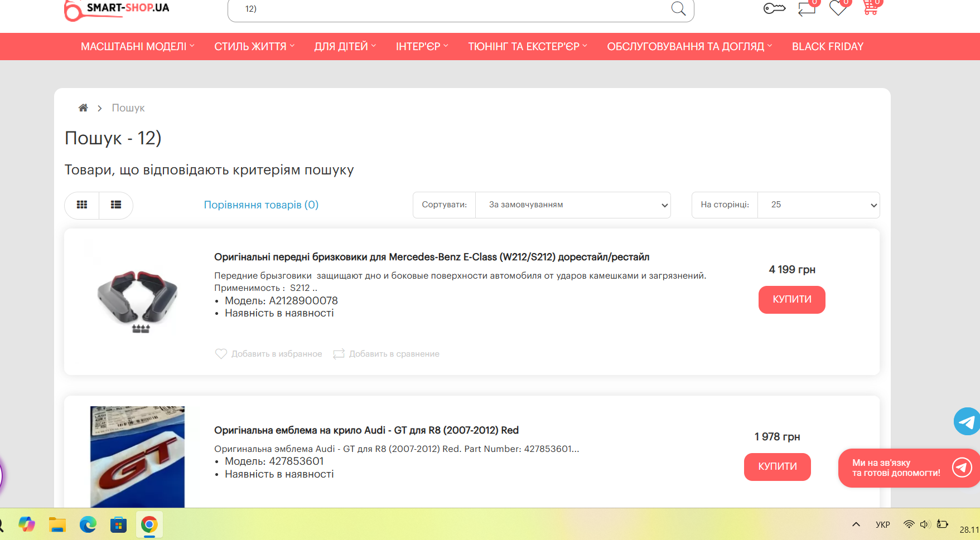Open the items per page dropdown
Viewport: 980px width, 540px height.
coord(818,205)
